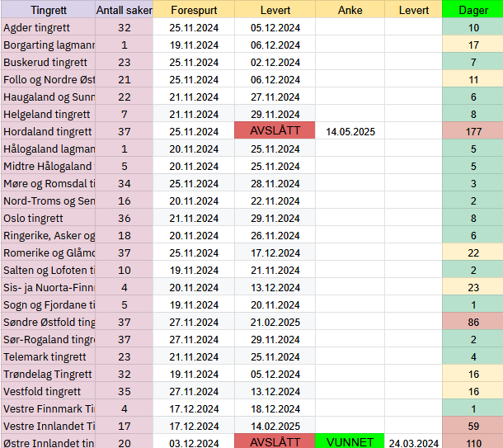
Task: Click the Haugaland og Sunnhordland cell
Action: pos(48,97)
